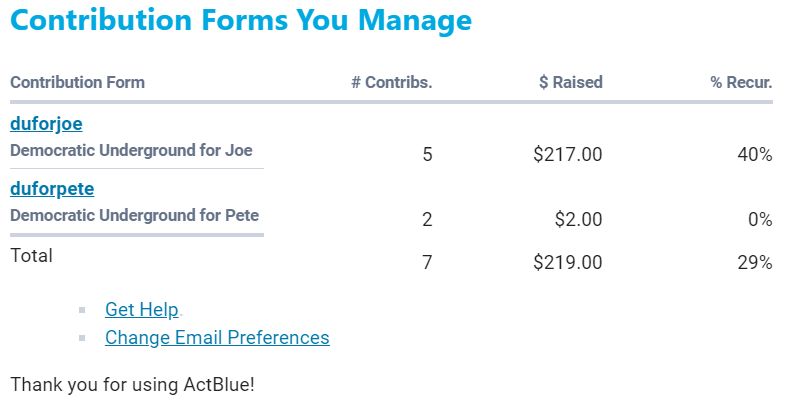
Task: Click the 0% recurring value
Action: [760, 220]
